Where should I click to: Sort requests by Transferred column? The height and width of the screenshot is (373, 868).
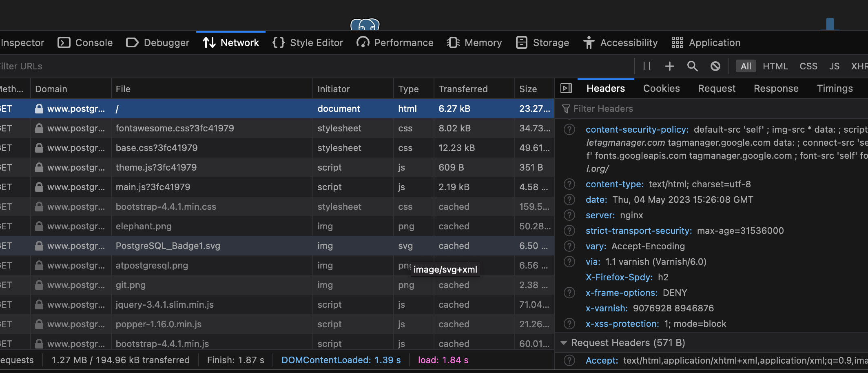tap(463, 89)
